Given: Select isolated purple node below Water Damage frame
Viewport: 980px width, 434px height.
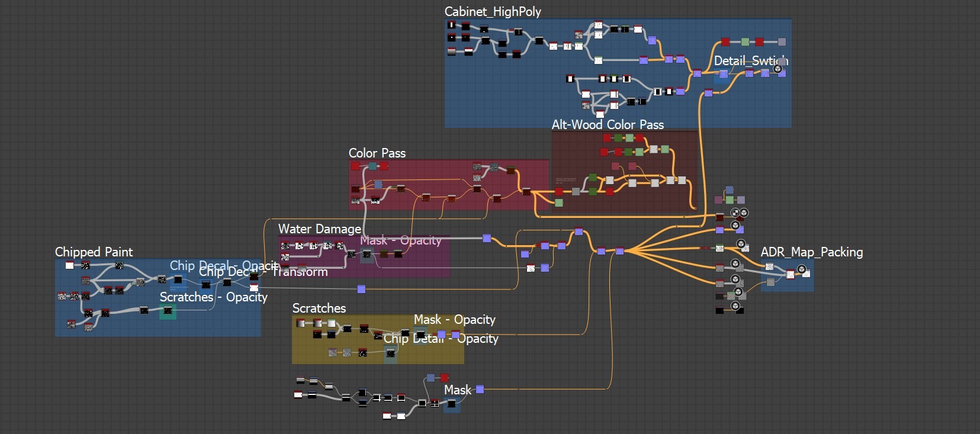Looking at the screenshot, I should click(x=361, y=289).
